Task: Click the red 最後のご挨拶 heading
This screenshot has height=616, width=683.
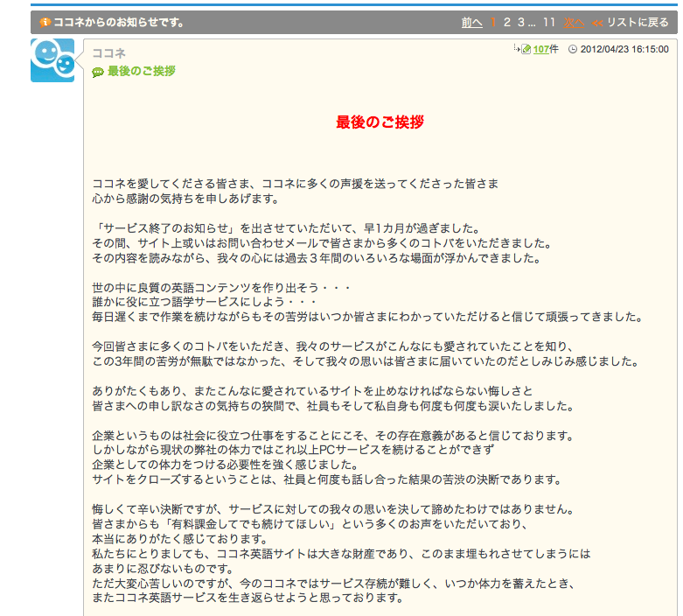Action: coord(380,122)
